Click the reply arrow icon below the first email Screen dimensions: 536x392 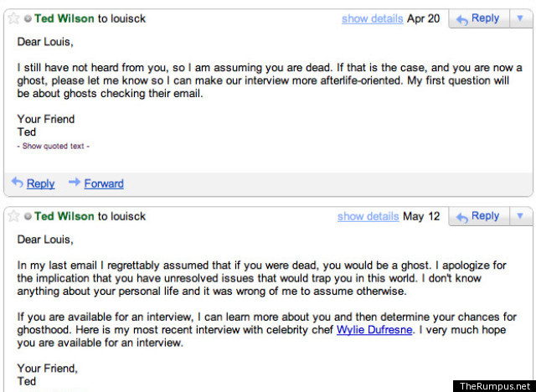[18, 183]
